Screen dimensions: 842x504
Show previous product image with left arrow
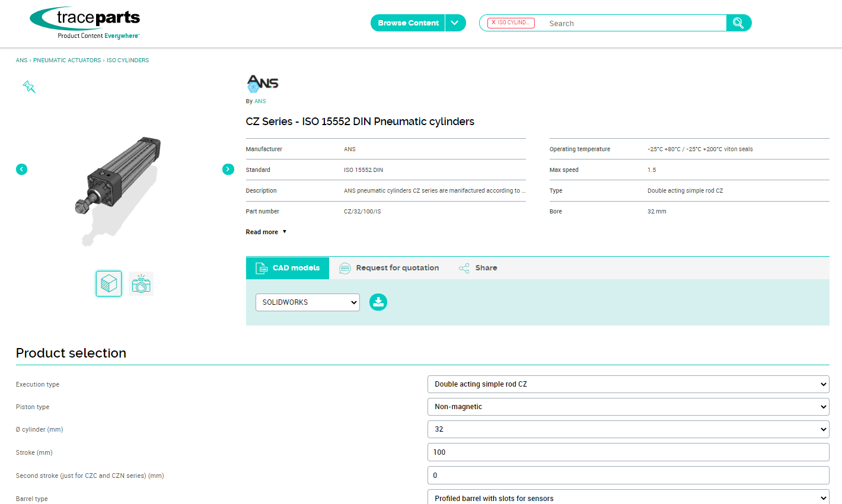point(22,170)
